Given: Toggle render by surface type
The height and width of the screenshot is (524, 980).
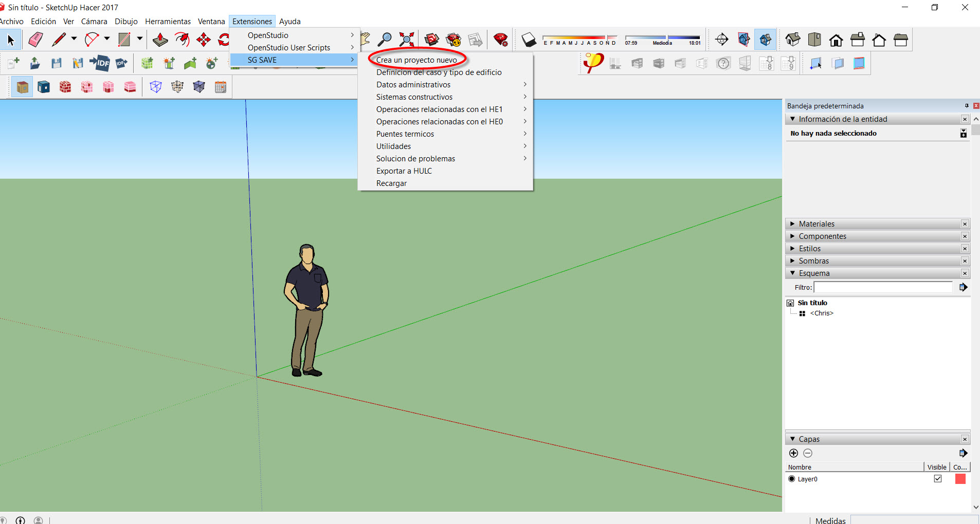Looking at the screenshot, I should click(x=22, y=87).
